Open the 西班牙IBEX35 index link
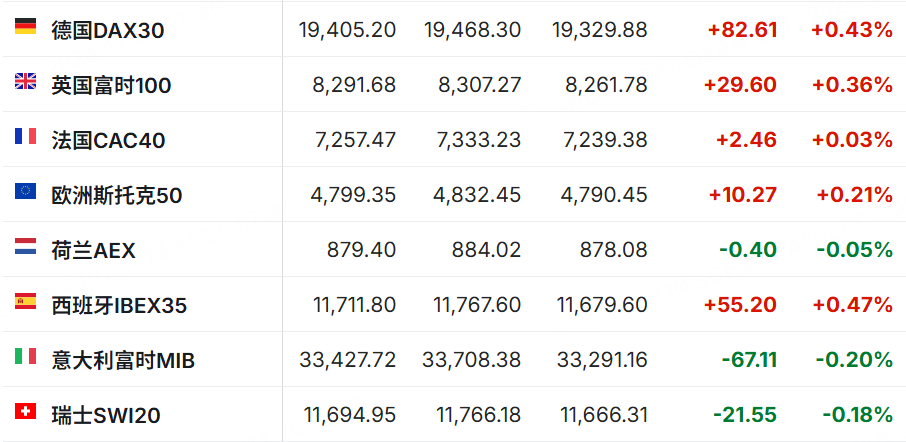 pyautogui.click(x=119, y=306)
